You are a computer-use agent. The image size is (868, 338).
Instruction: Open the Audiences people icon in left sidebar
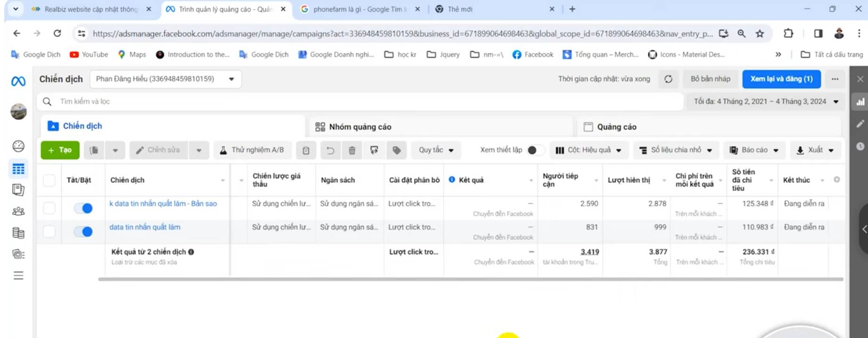pyautogui.click(x=18, y=211)
